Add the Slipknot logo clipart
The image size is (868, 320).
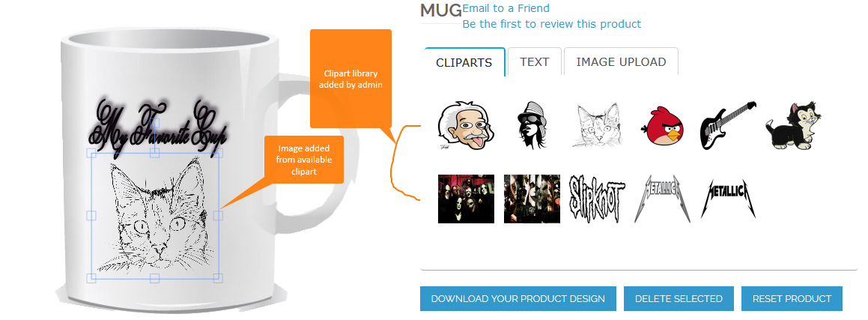598,199
